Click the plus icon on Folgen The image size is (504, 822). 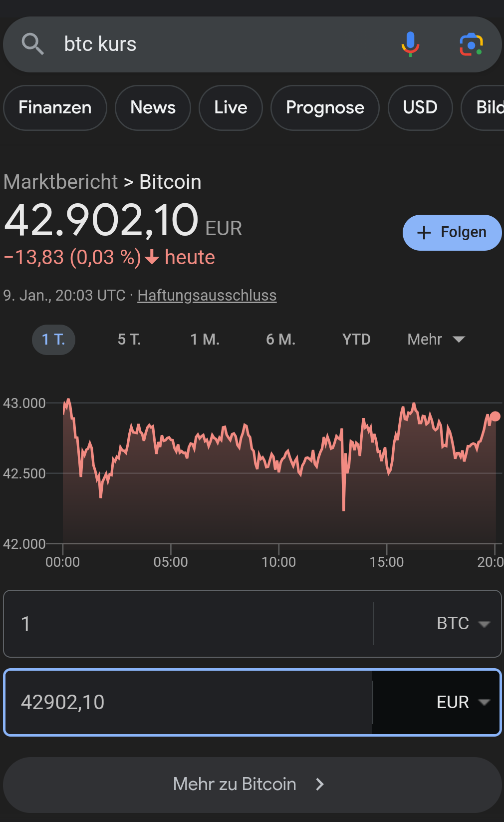(x=424, y=233)
